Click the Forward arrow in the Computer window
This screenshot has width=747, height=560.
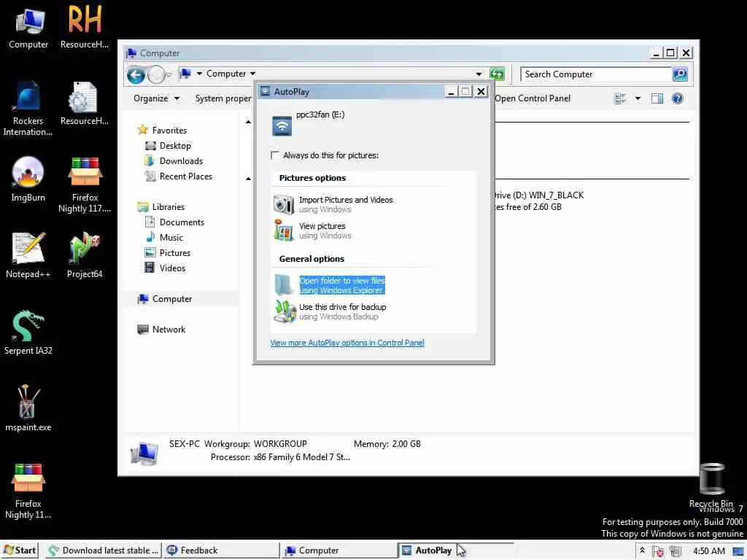point(156,75)
